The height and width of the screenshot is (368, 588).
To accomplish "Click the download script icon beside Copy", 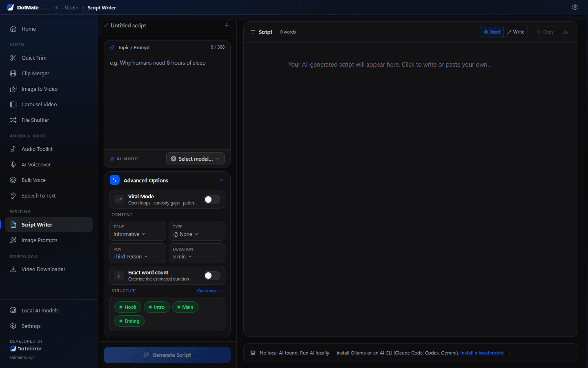I will [x=566, y=32].
